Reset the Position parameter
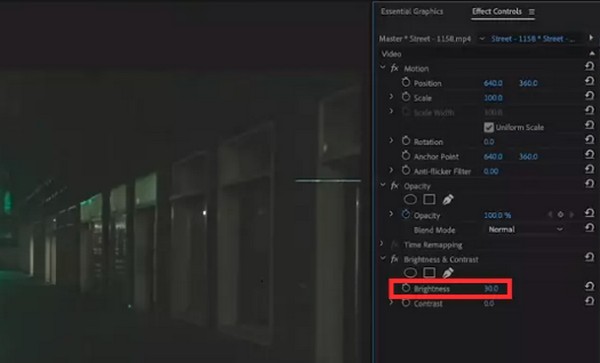The width and height of the screenshot is (600, 363). coord(590,81)
